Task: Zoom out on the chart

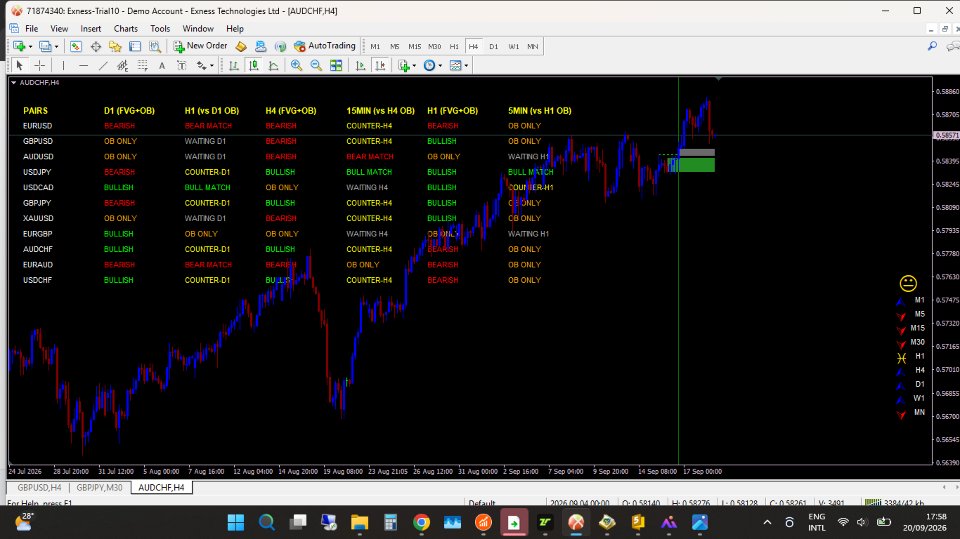Action: coord(316,65)
